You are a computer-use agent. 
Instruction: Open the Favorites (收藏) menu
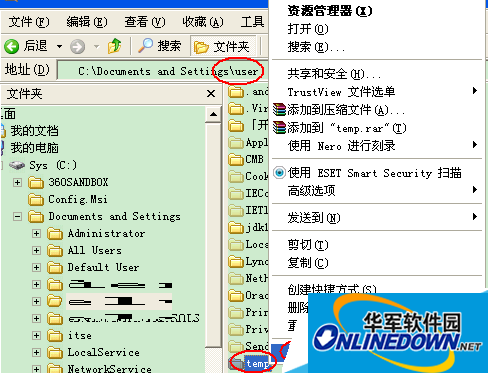tap(203, 22)
